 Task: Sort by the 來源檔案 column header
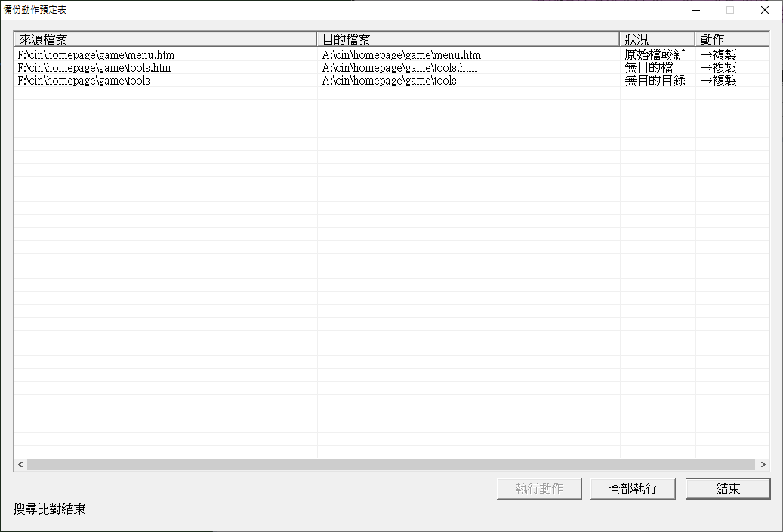[x=165, y=39]
